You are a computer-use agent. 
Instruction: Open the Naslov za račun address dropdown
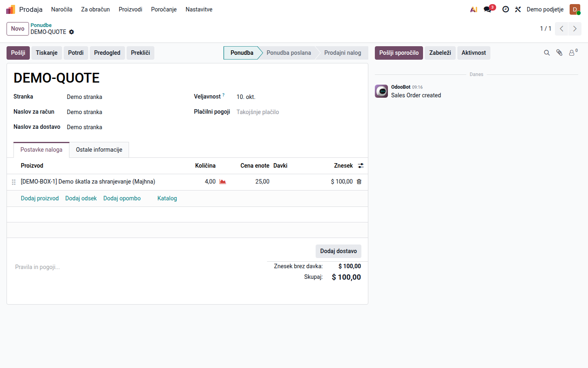coord(125,112)
